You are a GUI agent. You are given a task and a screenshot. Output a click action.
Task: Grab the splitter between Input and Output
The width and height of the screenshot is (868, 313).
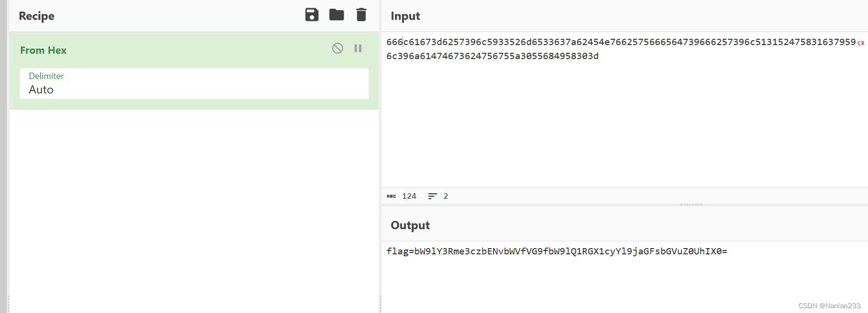point(691,205)
